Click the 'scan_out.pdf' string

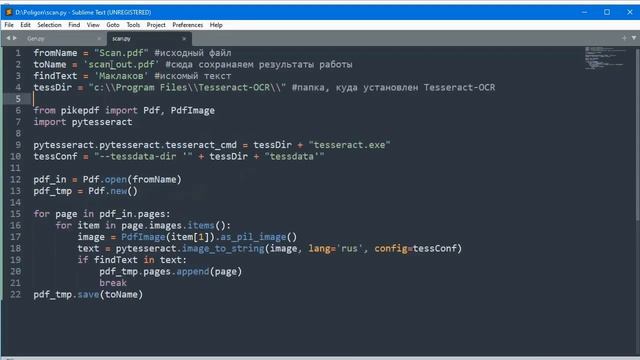click(x=121, y=64)
